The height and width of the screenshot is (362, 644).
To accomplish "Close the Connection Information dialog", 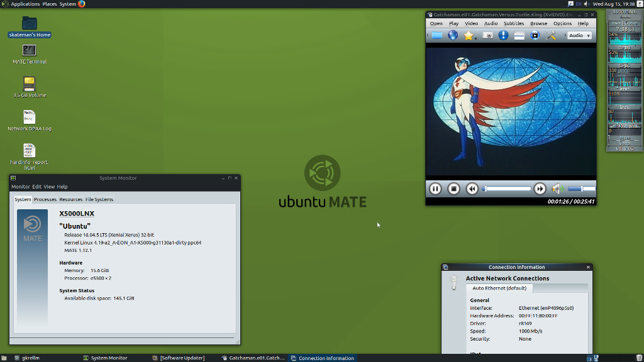I will [588, 267].
